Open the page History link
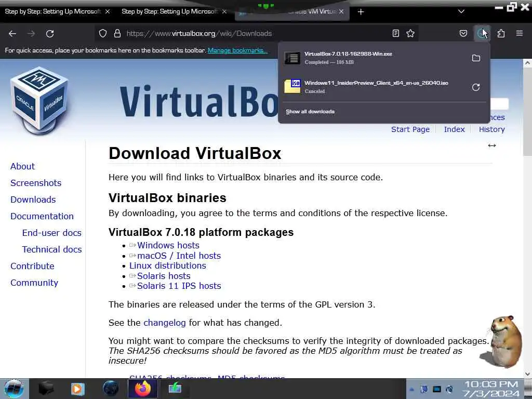Screen dimensions: 532x399 pyautogui.click(x=491, y=129)
